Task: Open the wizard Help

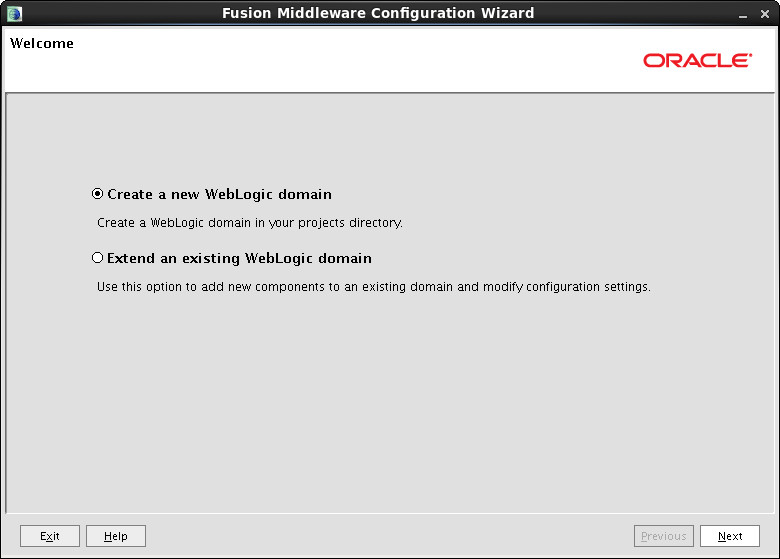Action: point(116,536)
